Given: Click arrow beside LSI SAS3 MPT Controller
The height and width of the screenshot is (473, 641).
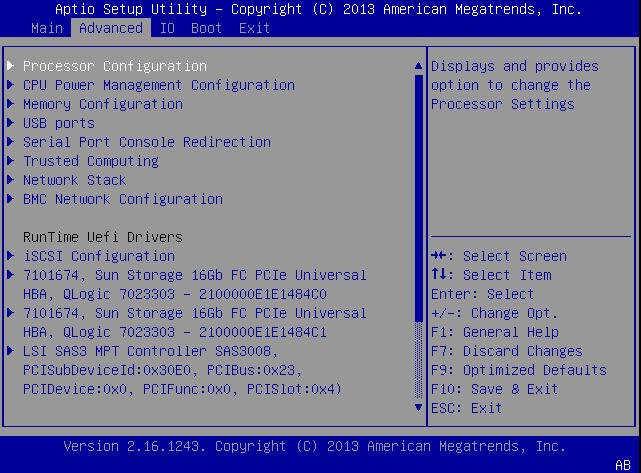Looking at the screenshot, I should (11, 351).
